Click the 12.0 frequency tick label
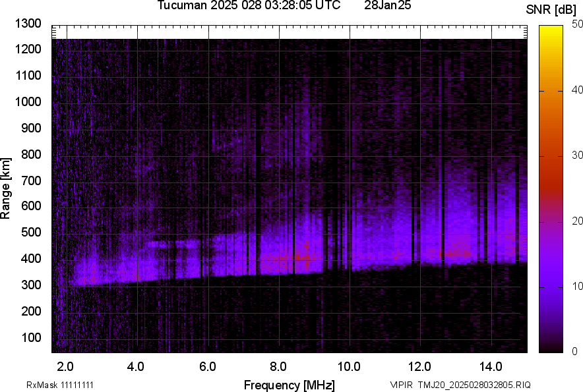Image resolution: width=583 pixels, height=392 pixels. click(419, 366)
